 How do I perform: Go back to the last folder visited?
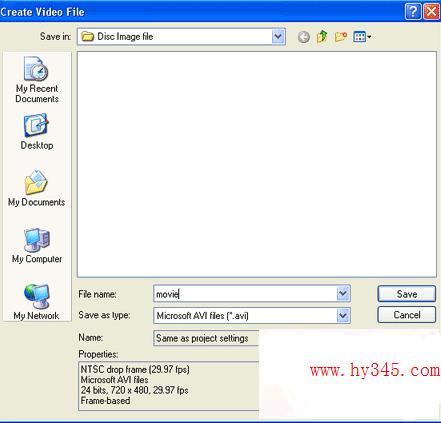[x=303, y=37]
